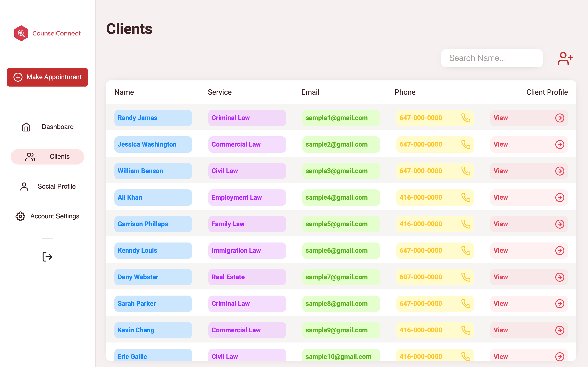Click the Account Settings gear icon
The width and height of the screenshot is (588, 367).
pos(20,216)
